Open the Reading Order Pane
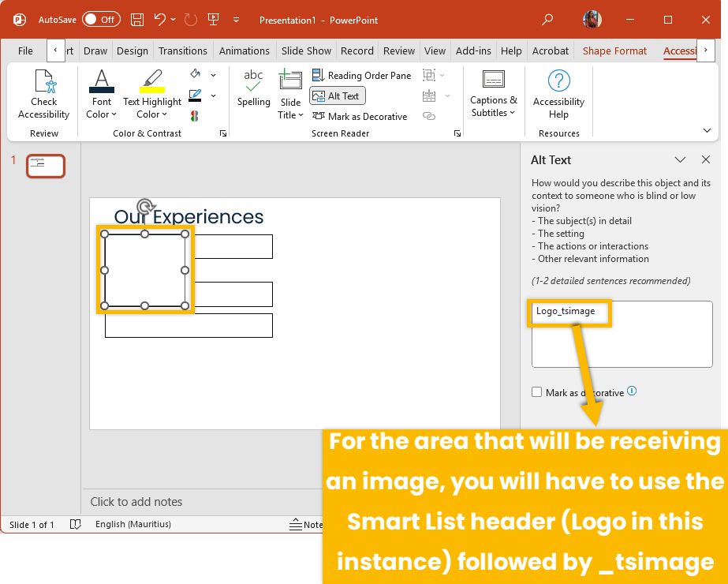Viewport: 728px width, 584px height. [x=361, y=75]
